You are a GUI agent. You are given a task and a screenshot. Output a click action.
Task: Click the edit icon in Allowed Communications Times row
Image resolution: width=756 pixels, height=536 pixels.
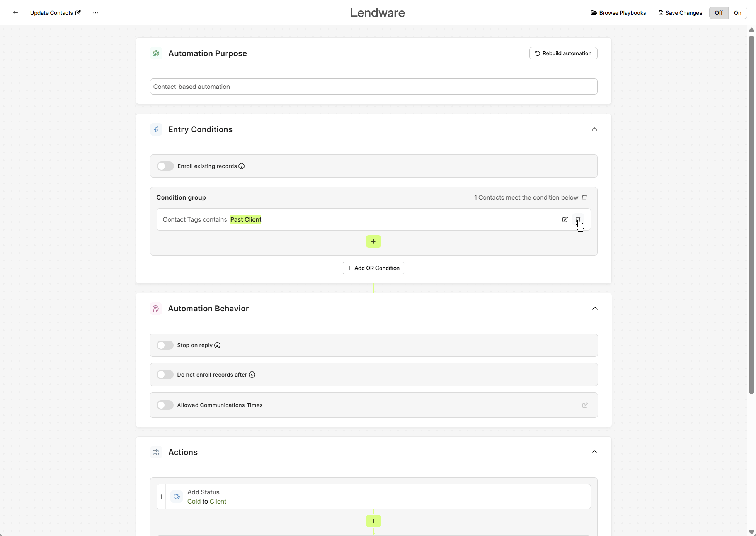coord(585,405)
